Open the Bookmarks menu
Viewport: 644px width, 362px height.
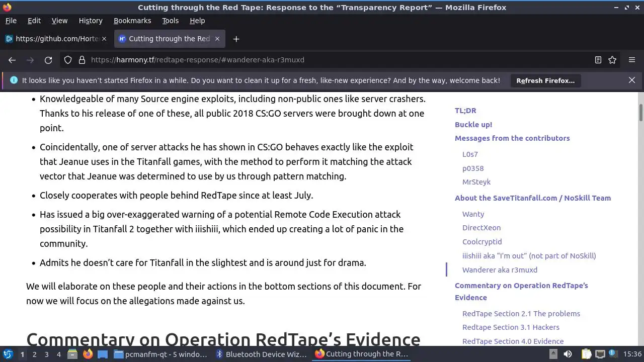pos(132,21)
